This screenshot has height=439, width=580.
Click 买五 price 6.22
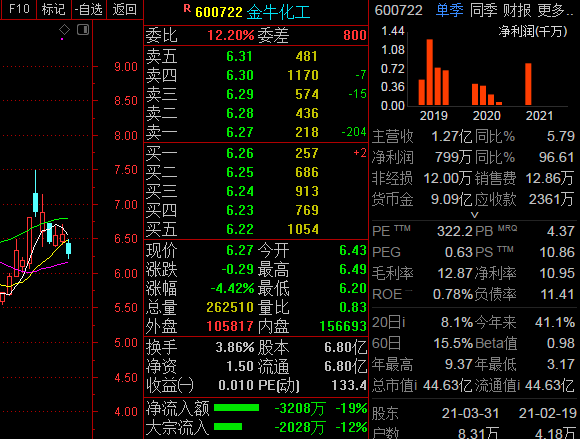point(240,229)
